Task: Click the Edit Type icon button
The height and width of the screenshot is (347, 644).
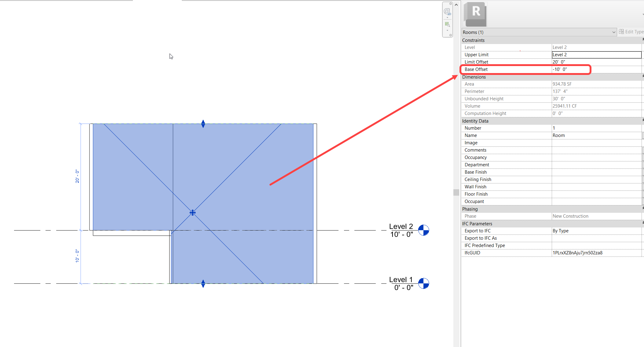Action: coord(621,31)
